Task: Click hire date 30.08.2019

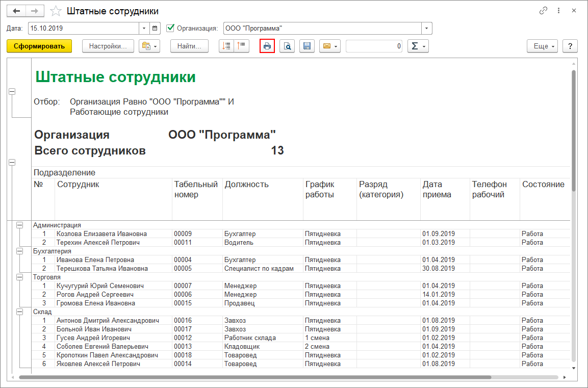Action: 445,268
